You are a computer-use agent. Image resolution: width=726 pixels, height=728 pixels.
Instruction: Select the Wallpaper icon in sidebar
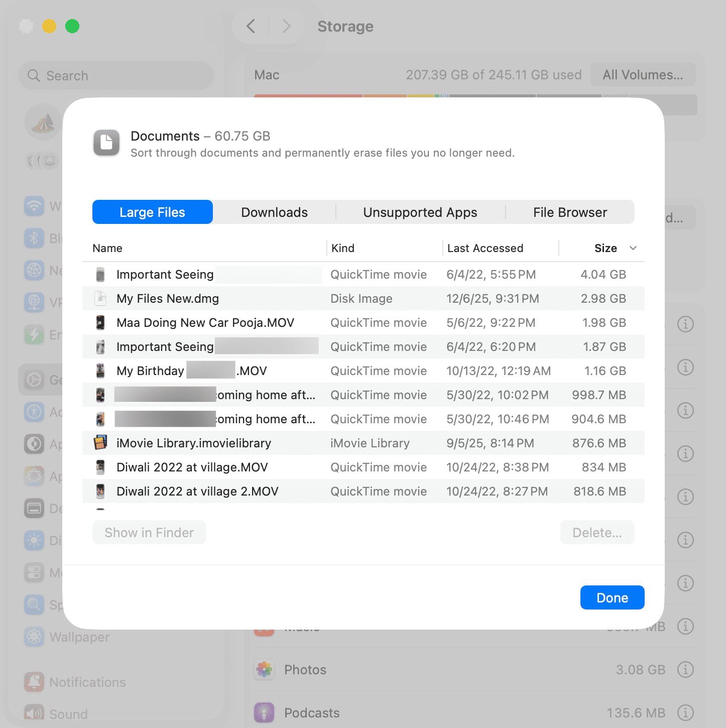click(x=34, y=637)
